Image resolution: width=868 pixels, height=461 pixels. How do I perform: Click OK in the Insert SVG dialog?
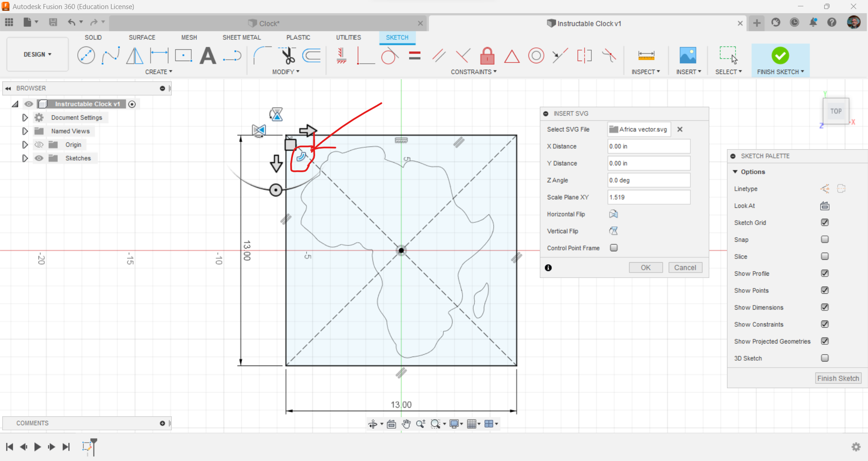[646, 267]
